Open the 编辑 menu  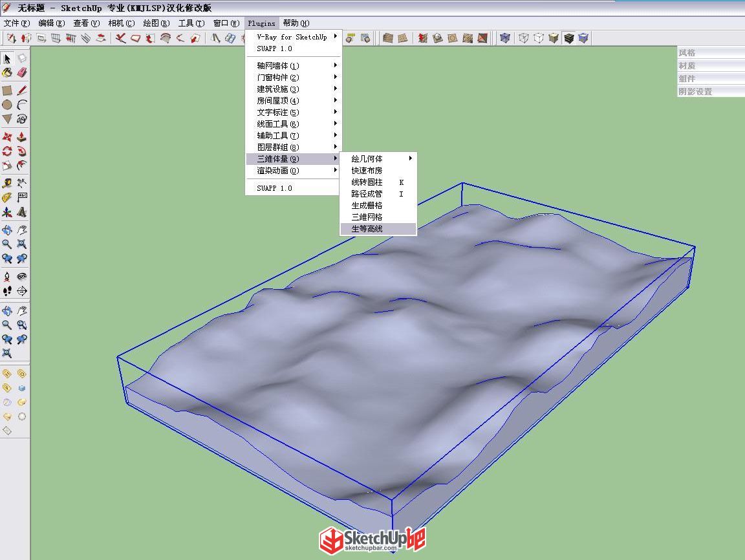click(x=51, y=23)
